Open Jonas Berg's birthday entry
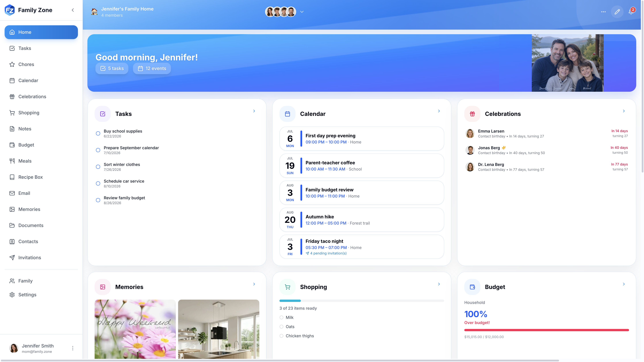644x362 pixels. coord(547,150)
